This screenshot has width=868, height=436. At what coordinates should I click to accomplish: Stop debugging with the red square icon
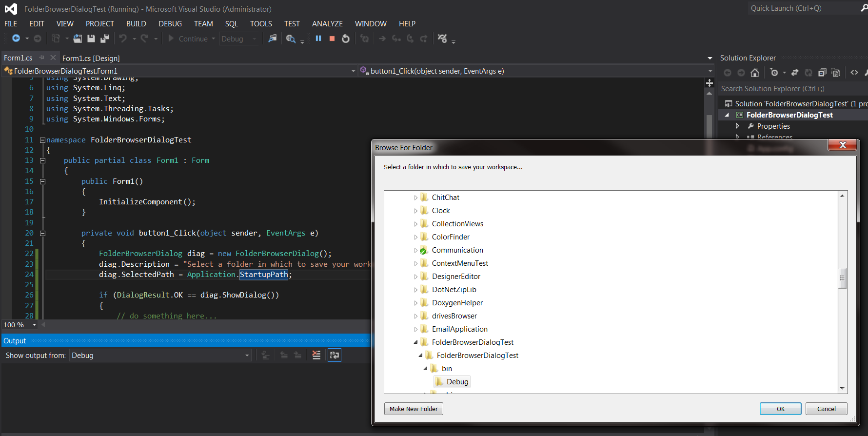tap(332, 39)
